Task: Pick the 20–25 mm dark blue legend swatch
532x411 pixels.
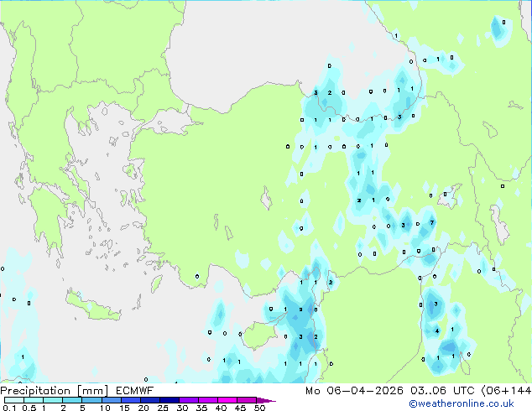Action: point(149,400)
